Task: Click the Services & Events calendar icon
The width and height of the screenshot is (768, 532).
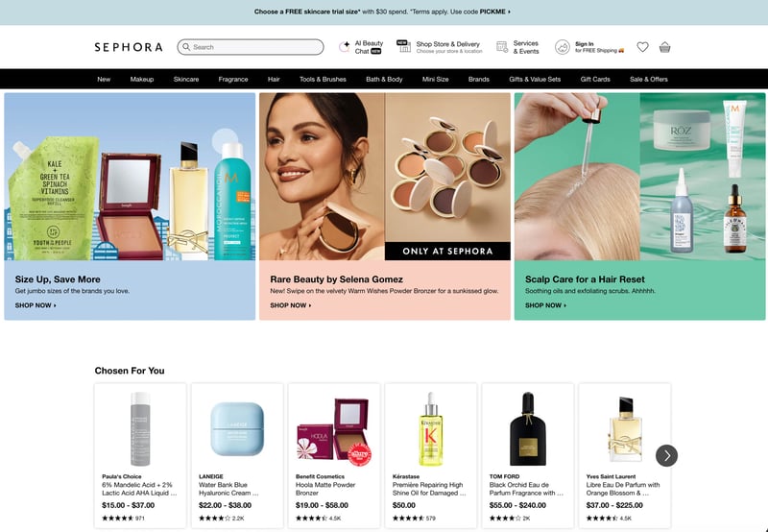Action: pos(502,47)
